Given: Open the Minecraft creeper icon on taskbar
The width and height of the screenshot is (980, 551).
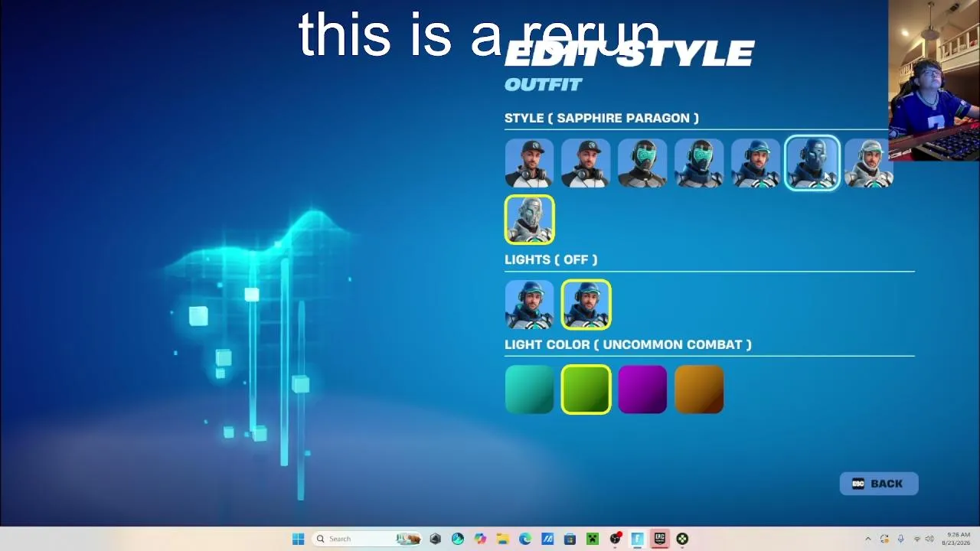Looking at the screenshot, I should click(x=592, y=539).
